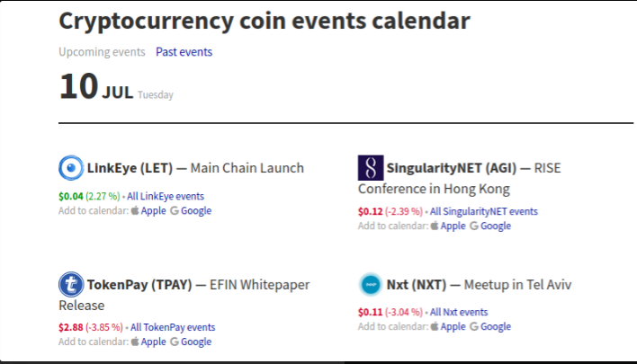The height and width of the screenshot is (364, 637).
Task: Click Google G icon under LinkEye event
Action: tap(175, 210)
